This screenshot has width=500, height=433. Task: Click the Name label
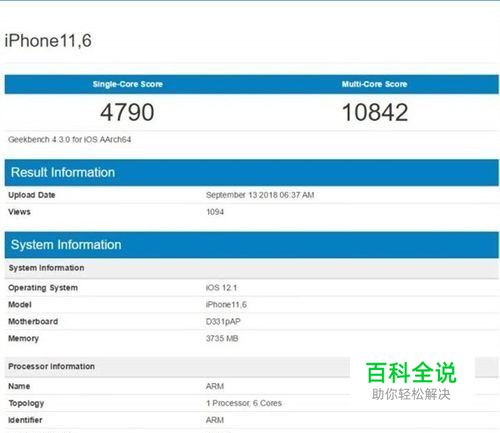[19, 386]
